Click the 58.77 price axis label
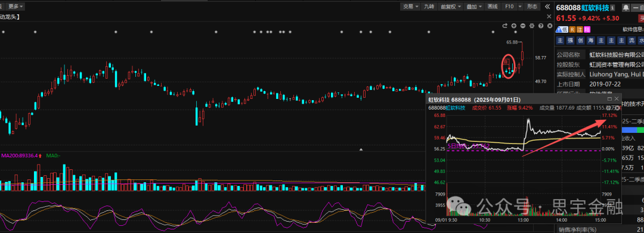The width and height of the screenshot is (644, 233). click(540, 58)
